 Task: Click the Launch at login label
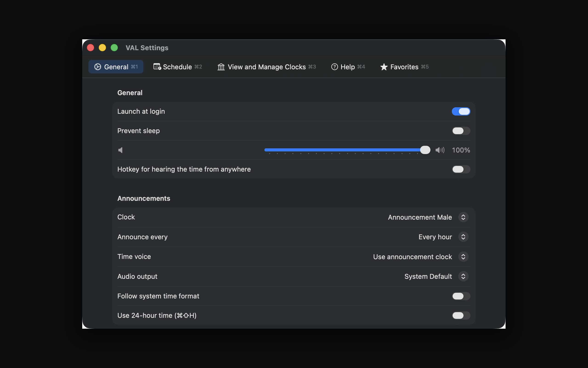(141, 112)
